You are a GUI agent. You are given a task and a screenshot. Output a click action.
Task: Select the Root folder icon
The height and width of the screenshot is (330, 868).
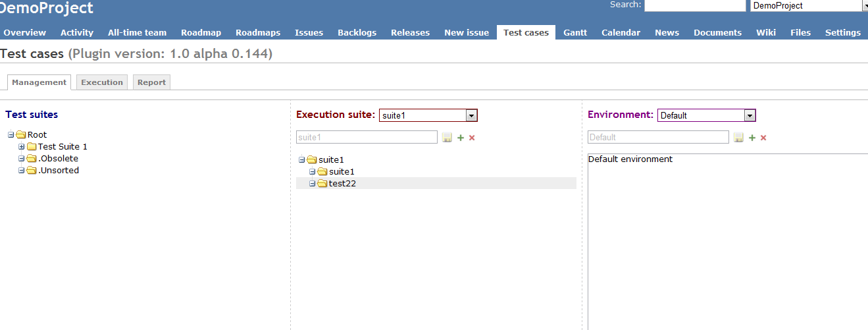coord(21,134)
